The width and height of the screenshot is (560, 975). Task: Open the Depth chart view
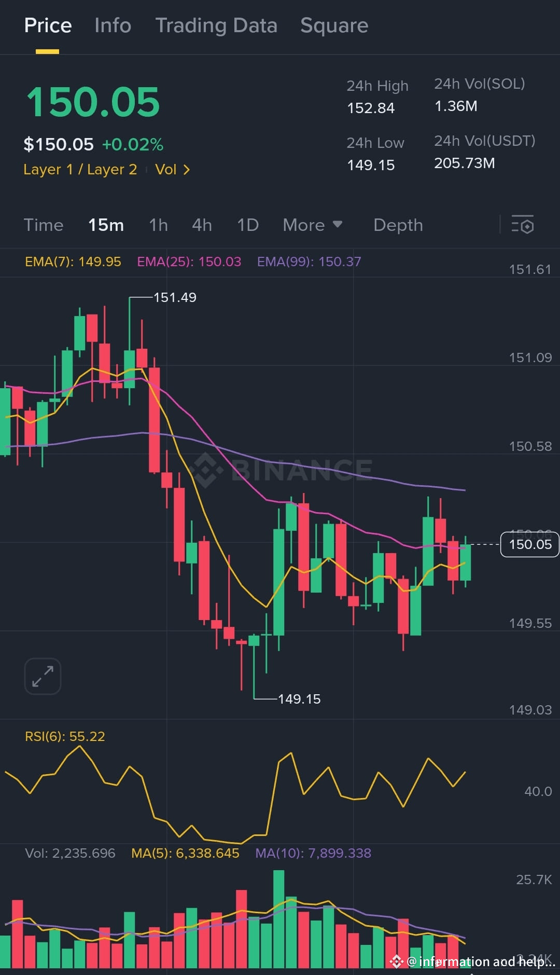(398, 225)
